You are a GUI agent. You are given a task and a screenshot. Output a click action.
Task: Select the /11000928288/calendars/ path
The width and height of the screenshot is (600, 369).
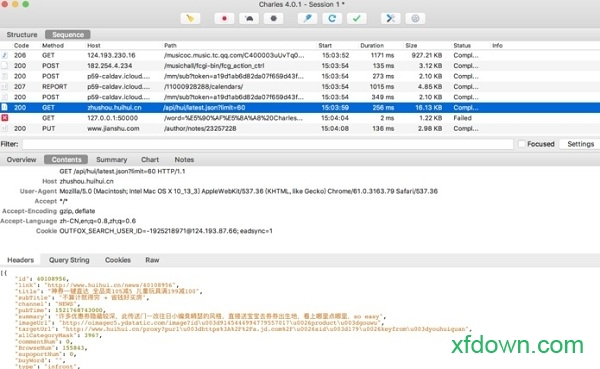point(204,87)
